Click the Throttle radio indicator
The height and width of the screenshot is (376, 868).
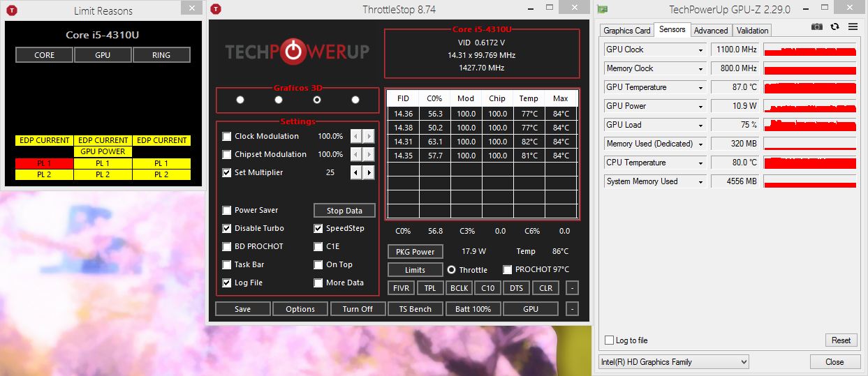tap(451, 269)
